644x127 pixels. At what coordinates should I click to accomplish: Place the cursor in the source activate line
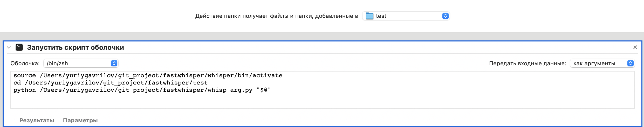[x=148, y=75]
